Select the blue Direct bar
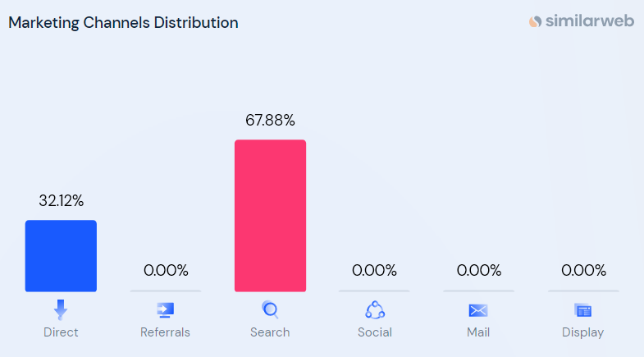 pyautogui.click(x=61, y=256)
